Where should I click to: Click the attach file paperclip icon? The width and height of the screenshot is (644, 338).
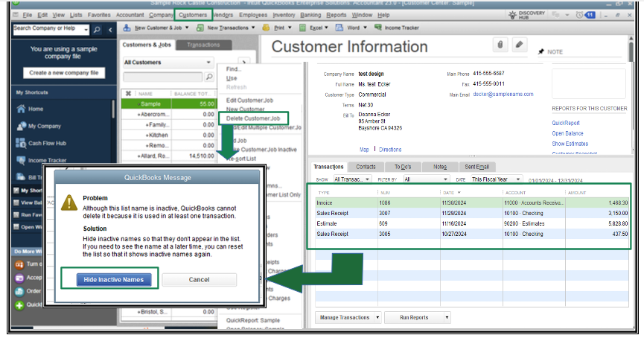coord(501,45)
